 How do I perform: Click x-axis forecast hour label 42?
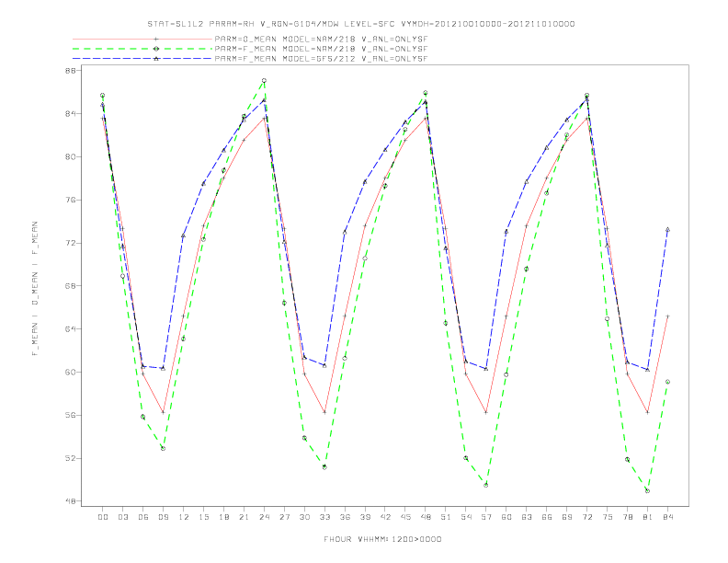pos(385,517)
